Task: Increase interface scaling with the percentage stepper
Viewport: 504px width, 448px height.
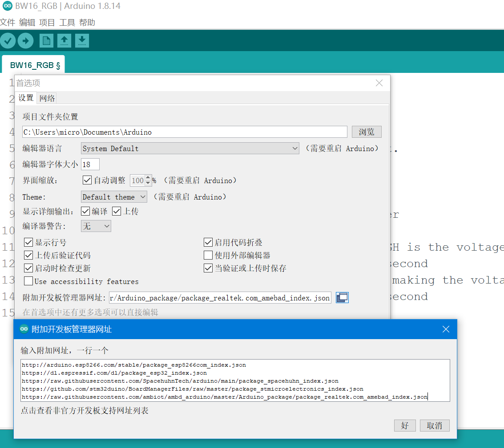Action: pos(148,178)
